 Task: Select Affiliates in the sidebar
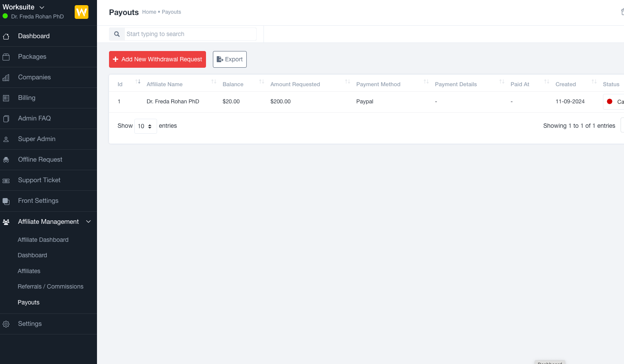pyautogui.click(x=29, y=271)
